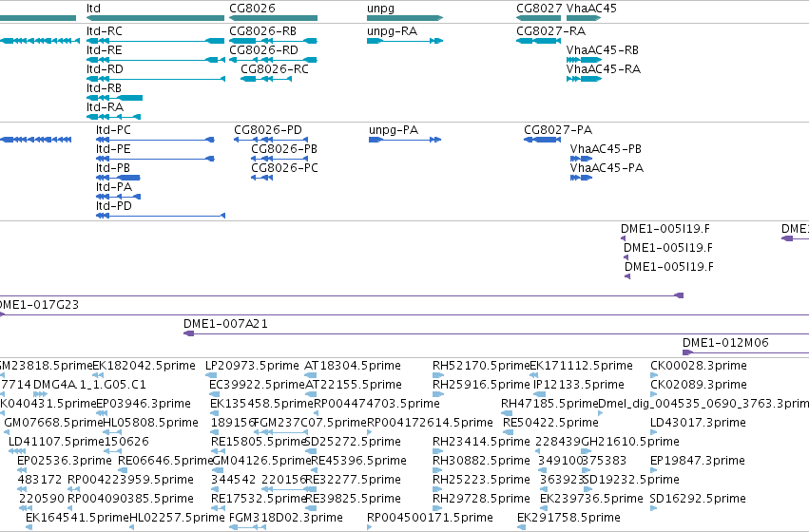The image size is (809, 532).
Task: Open EST RE50422.5prime
Action: pyautogui.click(x=550, y=424)
